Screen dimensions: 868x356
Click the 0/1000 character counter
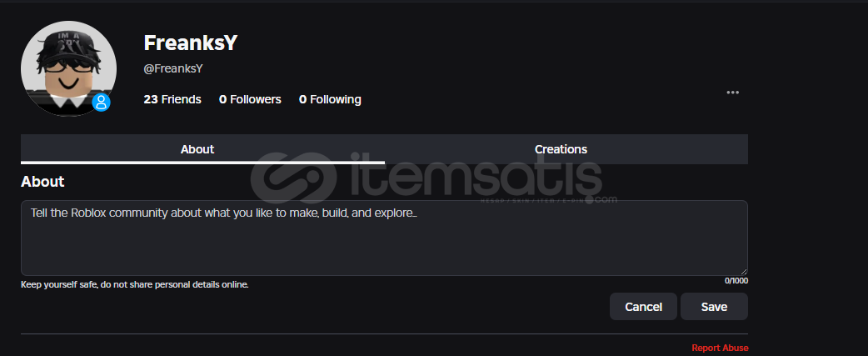tap(736, 281)
